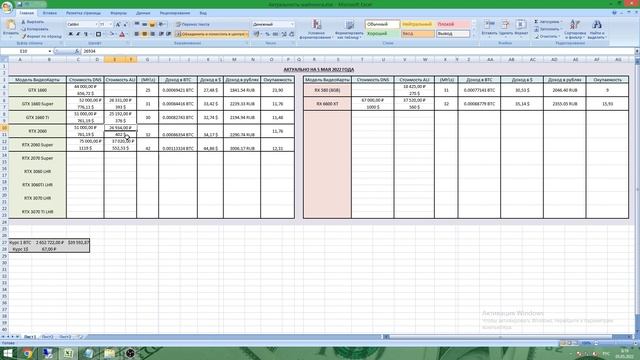Toggle Bold formatting

tap(71, 34)
